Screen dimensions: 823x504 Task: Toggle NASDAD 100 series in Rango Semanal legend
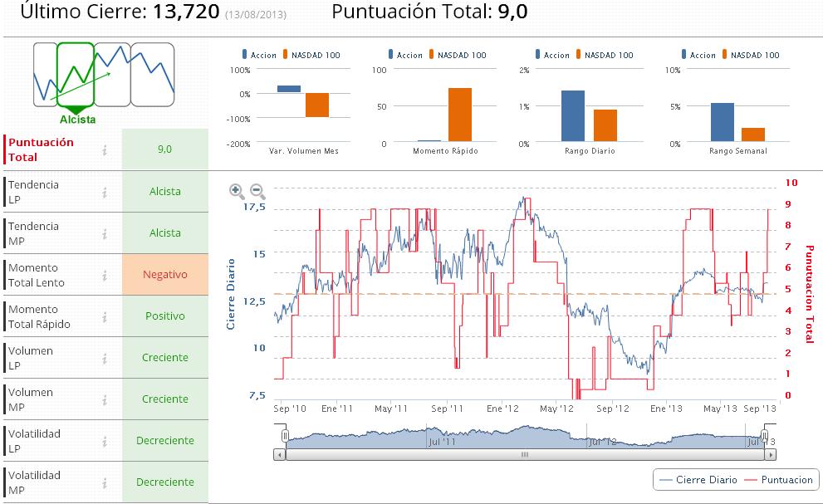pyautogui.click(x=751, y=55)
